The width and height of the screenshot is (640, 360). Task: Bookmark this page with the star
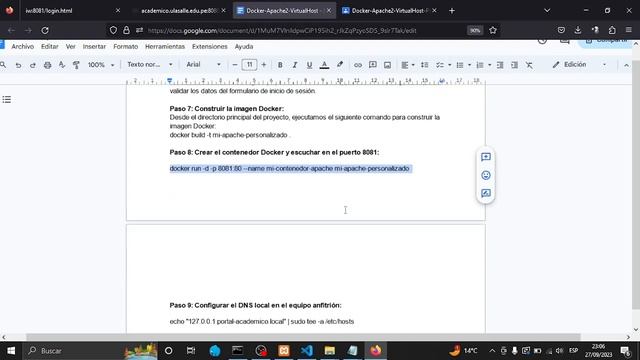(x=493, y=30)
